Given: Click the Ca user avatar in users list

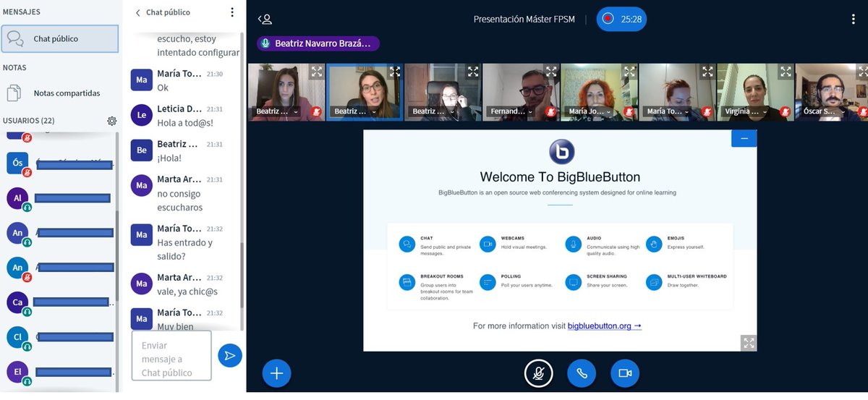Looking at the screenshot, I should tap(17, 302).
